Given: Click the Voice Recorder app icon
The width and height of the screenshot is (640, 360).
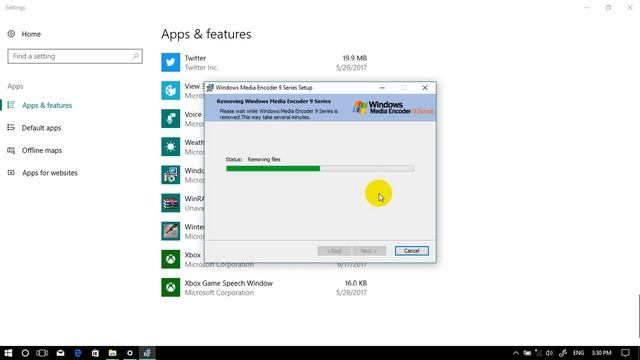Looking at the screenshot, I should point(171,119).
